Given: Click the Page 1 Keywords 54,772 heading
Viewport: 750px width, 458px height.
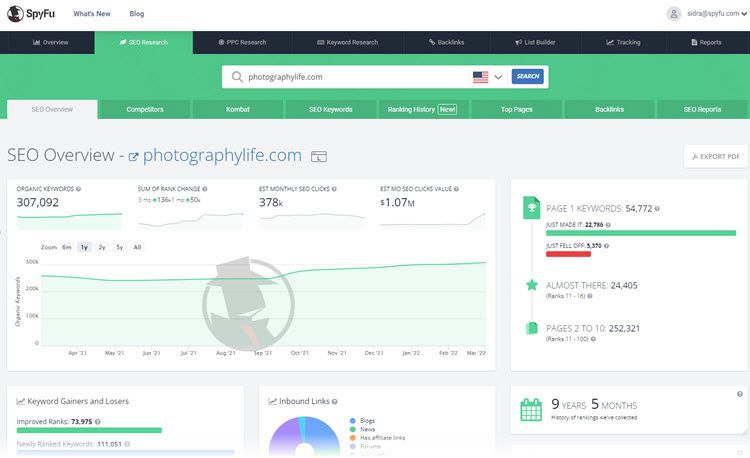Looking at the screenshot, I should (x=599, y=208).
